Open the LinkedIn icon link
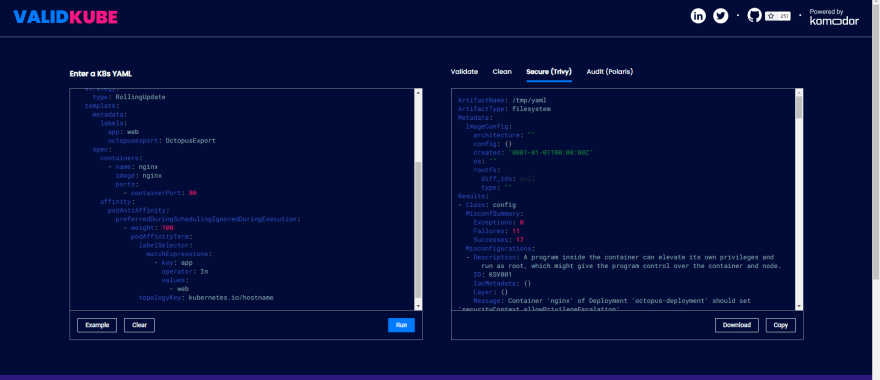 (698, 16)
